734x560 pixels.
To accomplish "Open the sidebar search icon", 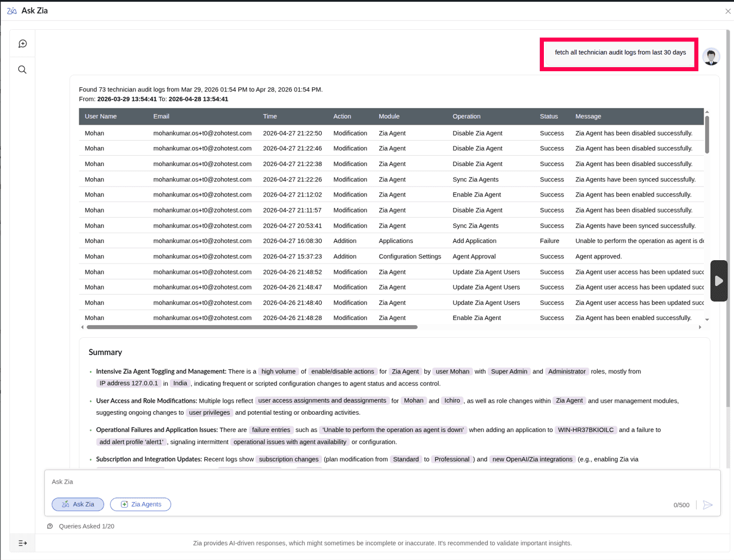I will 22,69.
